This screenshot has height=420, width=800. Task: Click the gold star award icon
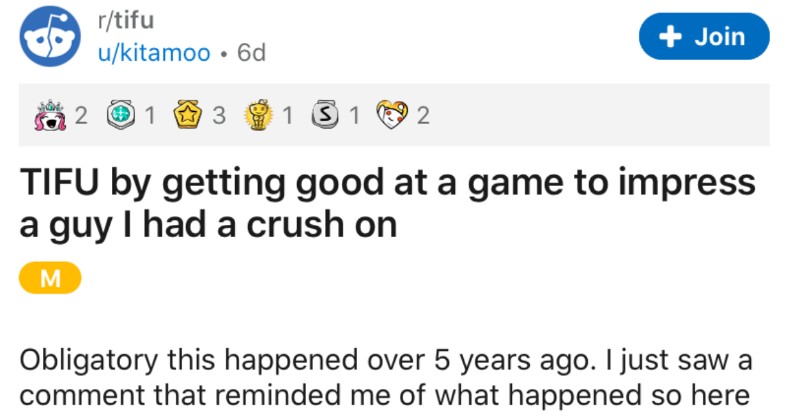pyautogui.click(x=189, y=117)
